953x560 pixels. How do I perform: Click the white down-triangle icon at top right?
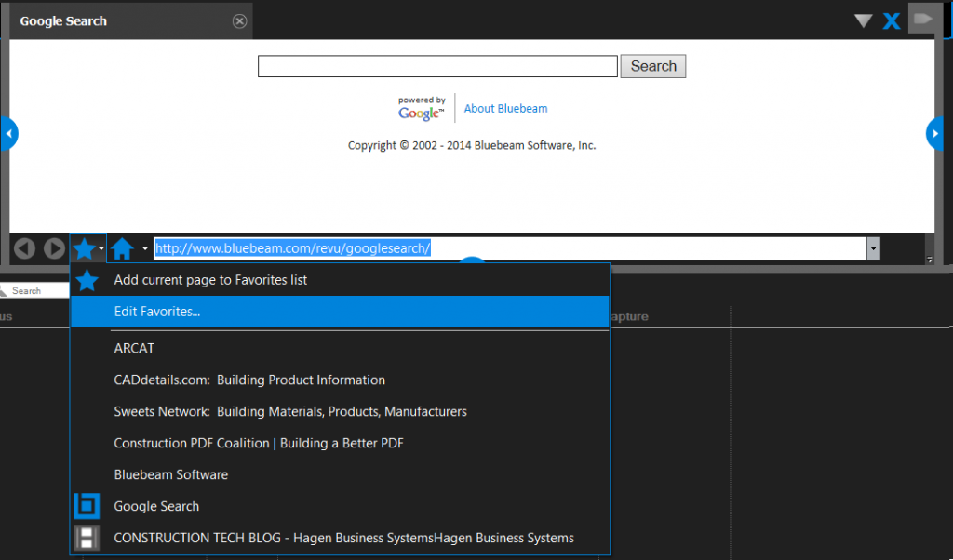[863, 20]
